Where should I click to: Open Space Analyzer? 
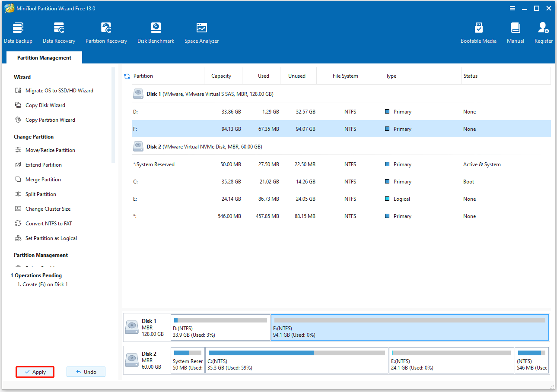pos(201,32)
